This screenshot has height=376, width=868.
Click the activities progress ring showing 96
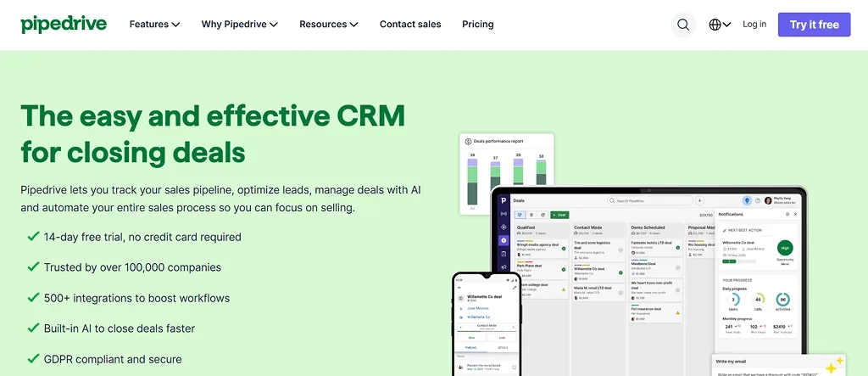tap(782, 300)
